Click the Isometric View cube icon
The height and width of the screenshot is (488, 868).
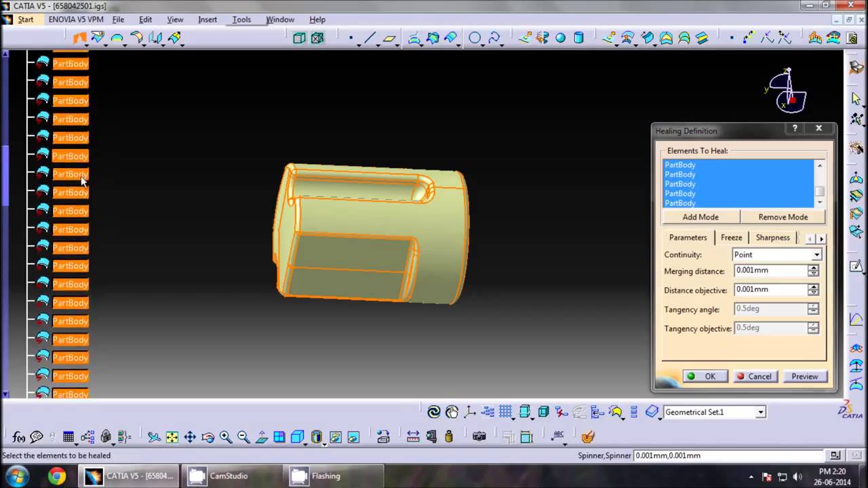coord(297,437)
